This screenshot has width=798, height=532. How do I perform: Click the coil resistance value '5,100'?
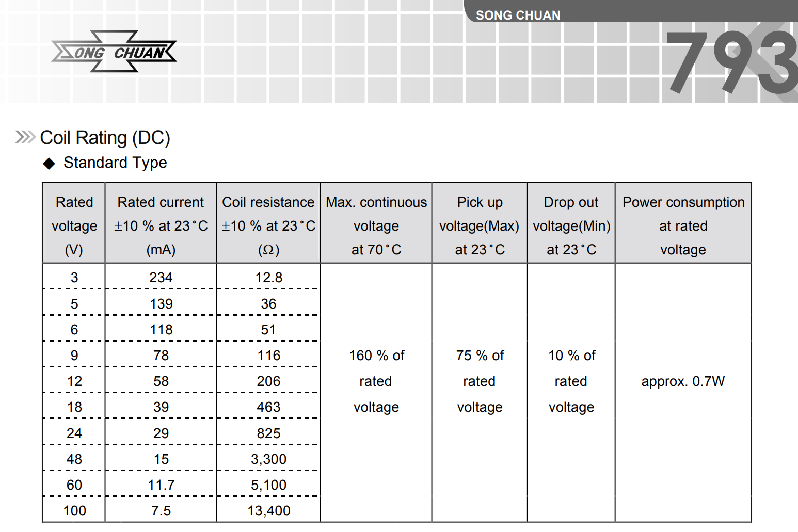tap(269, 485)
